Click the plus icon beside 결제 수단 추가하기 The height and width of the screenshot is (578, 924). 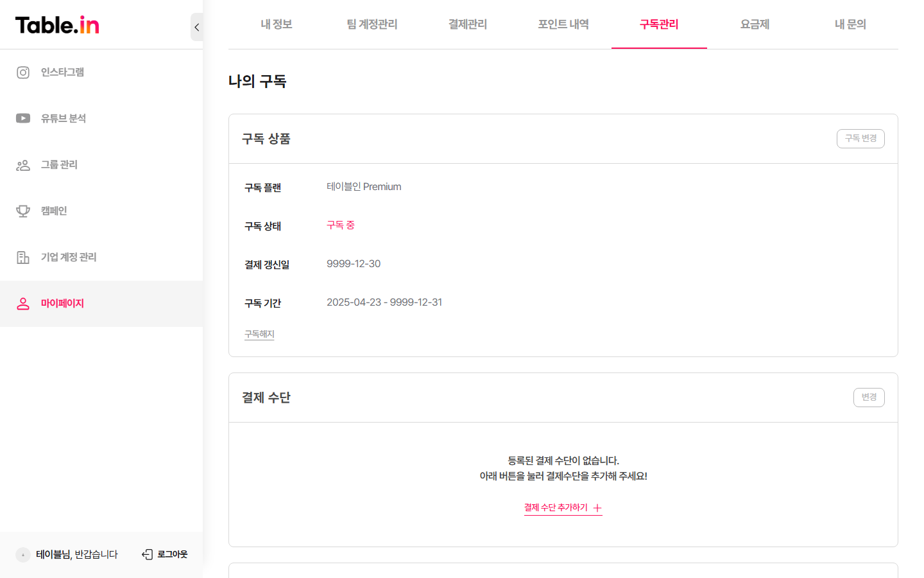pyautogui.click(x=597, y=508)
